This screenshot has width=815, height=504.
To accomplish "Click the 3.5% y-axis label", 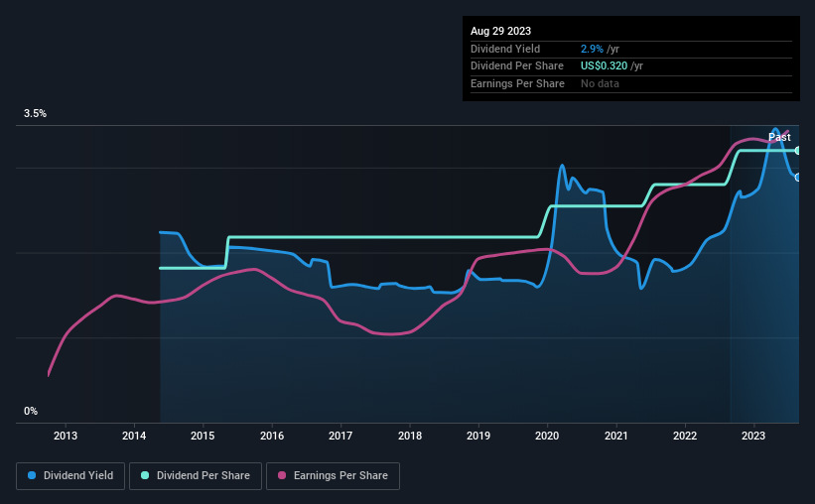I will pyautogui.click(x=36, y=114).
